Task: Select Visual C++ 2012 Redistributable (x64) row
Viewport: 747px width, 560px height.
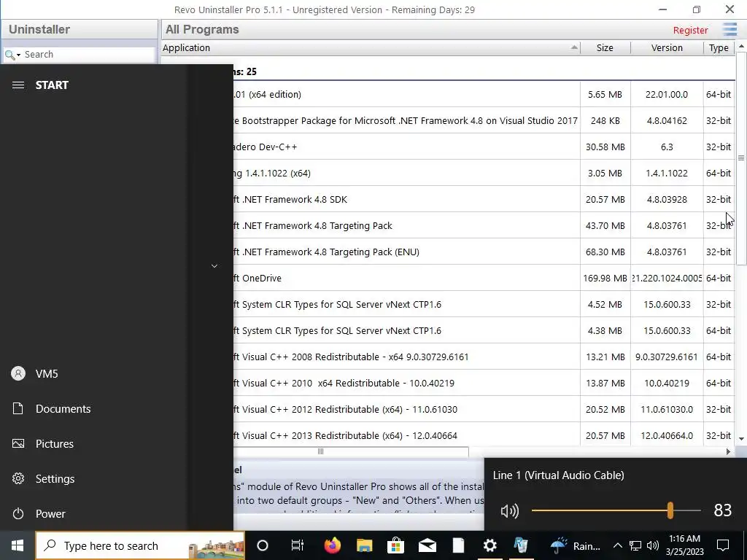Action: (x=484, y=409)
